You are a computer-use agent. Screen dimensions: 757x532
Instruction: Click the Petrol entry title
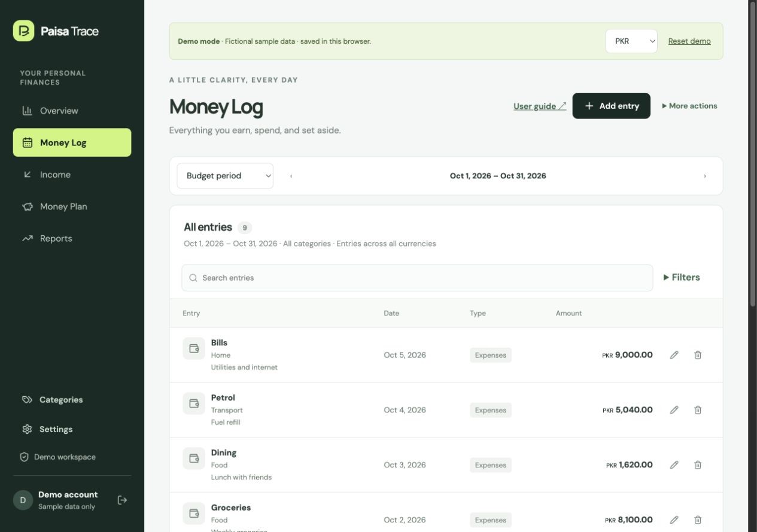223,398
